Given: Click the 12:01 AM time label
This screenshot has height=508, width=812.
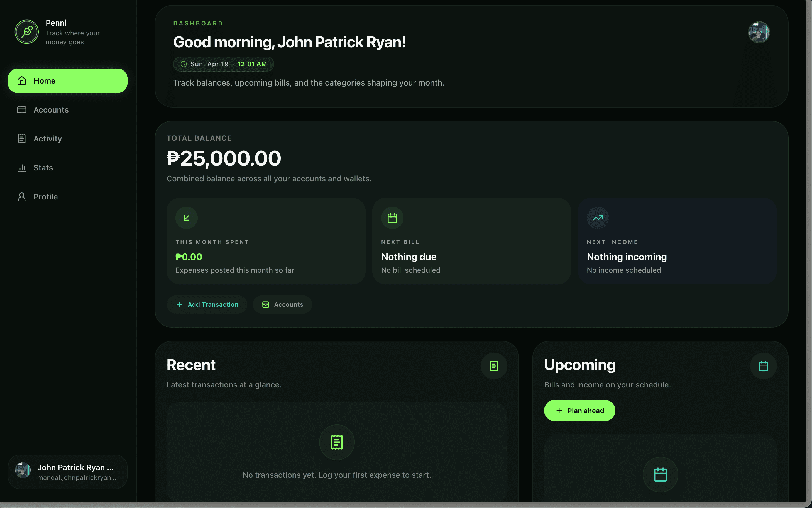Looking at the screenshot, I should (x=252, y=64).
